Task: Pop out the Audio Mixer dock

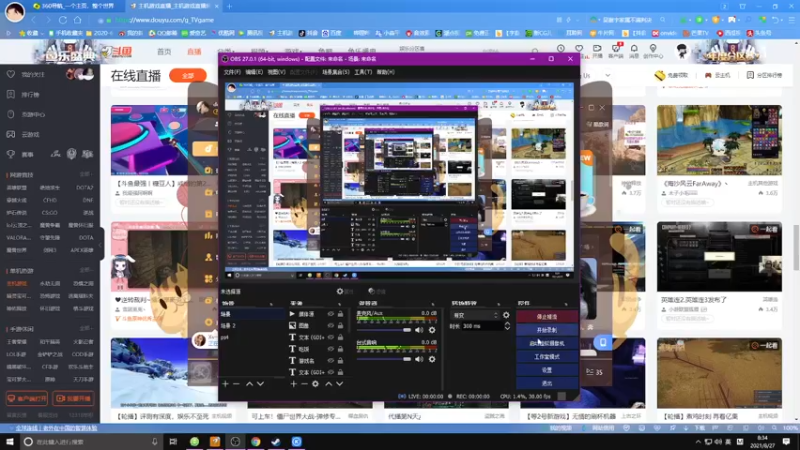Action: point(433,304)
